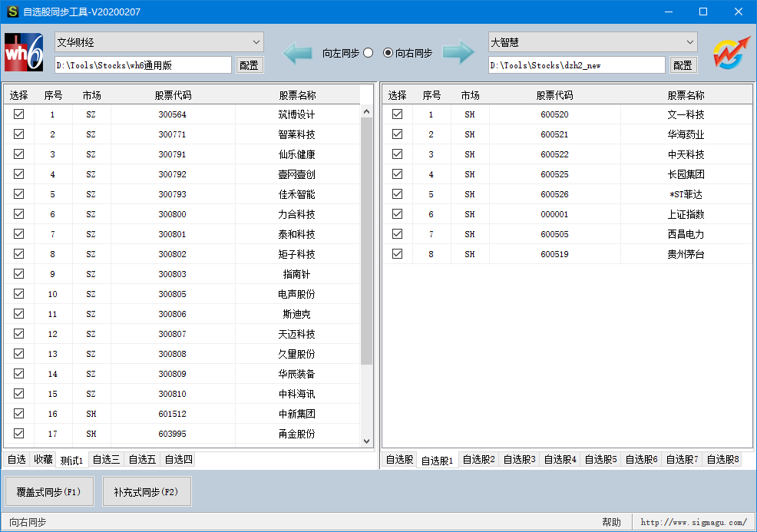Click the 补充式同步(F2) button

point(147,492)
